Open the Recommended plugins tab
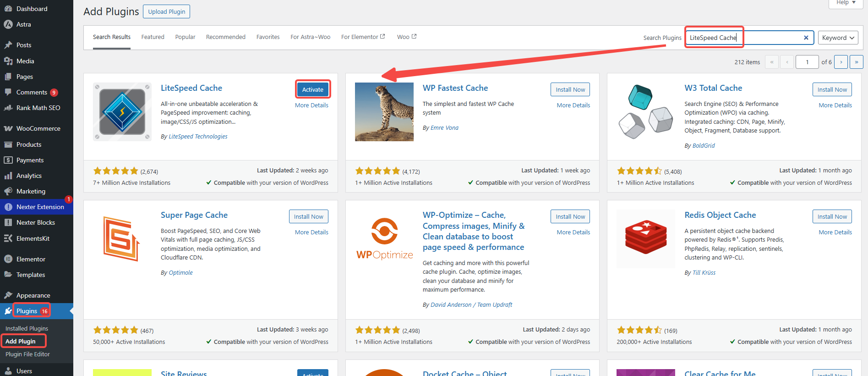The height and width of the screenshot is (376, 868). 225,37
